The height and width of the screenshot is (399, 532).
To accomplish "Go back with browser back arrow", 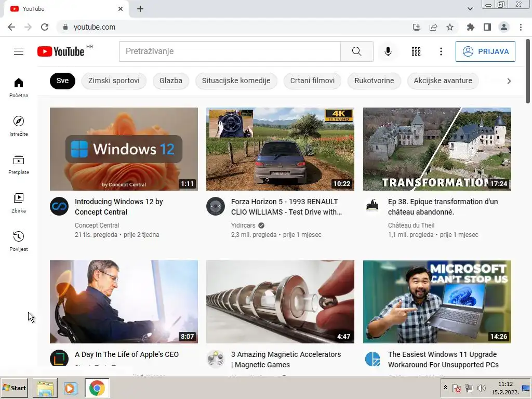I will pyautogui.click(x=11, y=27).
